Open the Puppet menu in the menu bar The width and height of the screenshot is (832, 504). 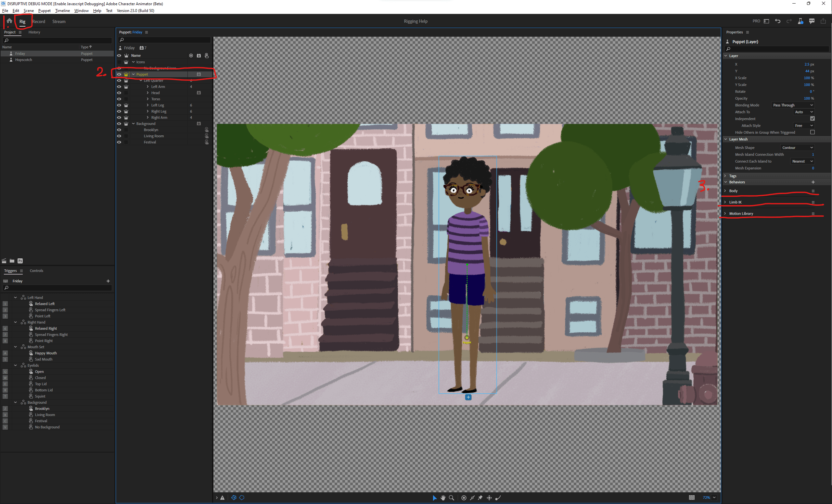[44, 10]
